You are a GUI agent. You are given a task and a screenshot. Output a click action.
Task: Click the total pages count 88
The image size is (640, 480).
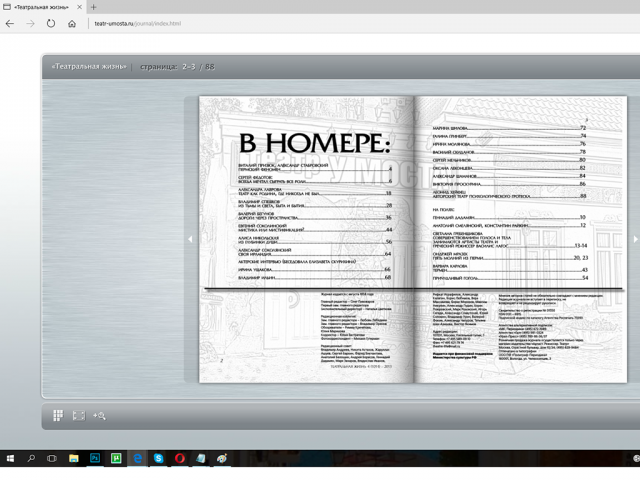210,67
